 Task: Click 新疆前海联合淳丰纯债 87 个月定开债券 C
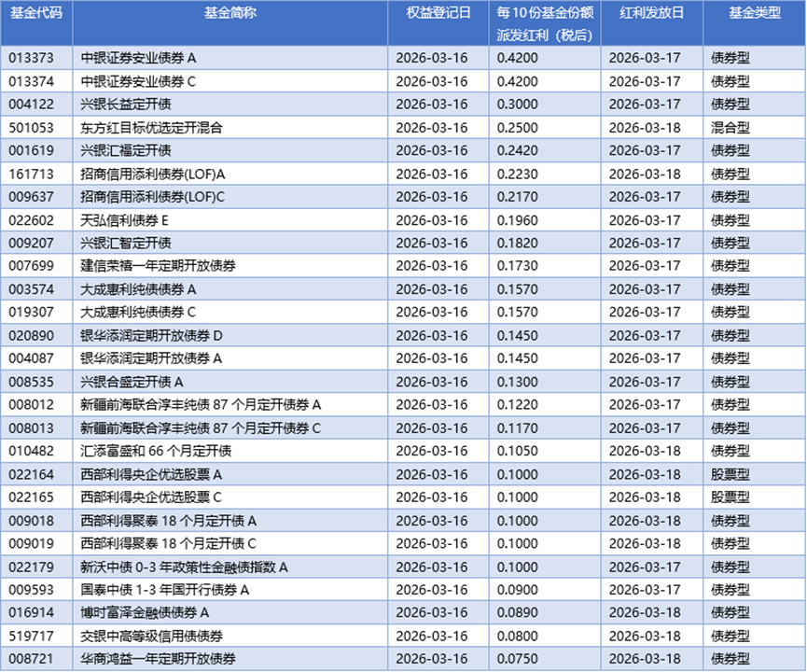click(201, 428)
